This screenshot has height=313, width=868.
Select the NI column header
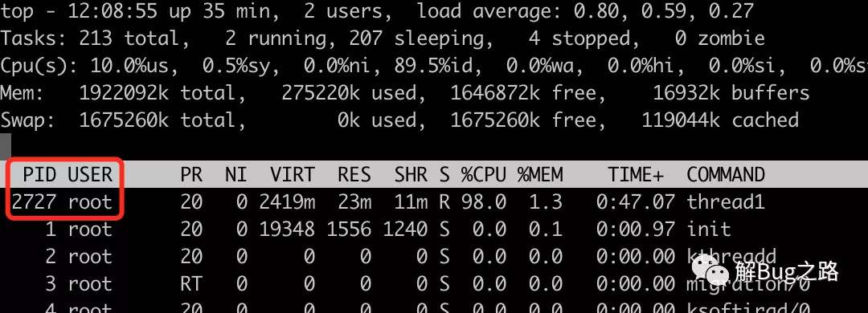[x=236, y=175]
